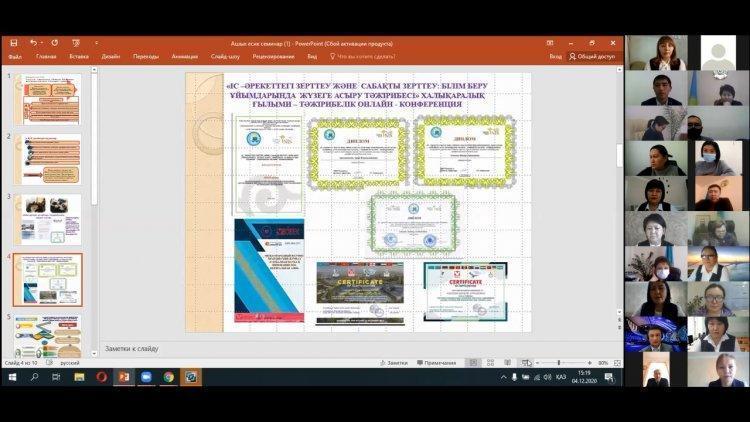Click the Zoom app taskbar icon
This screenshot has width=750, height=422.
pos(146,377)
